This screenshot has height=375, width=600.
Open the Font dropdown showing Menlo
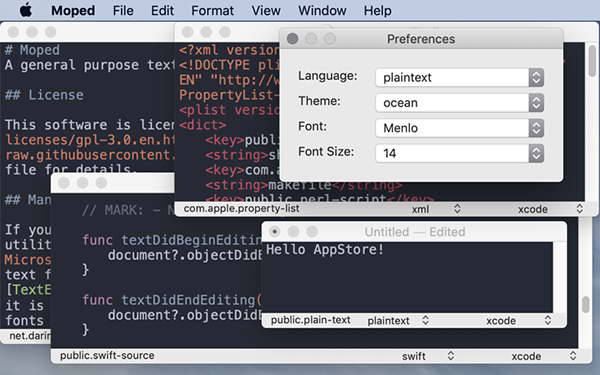[x=459, y=128]
